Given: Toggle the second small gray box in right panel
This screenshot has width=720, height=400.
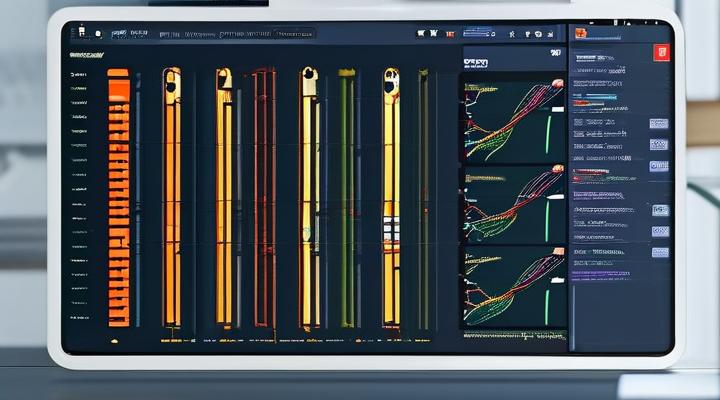Looking at the screenshot, I should (x=658, y=145).
